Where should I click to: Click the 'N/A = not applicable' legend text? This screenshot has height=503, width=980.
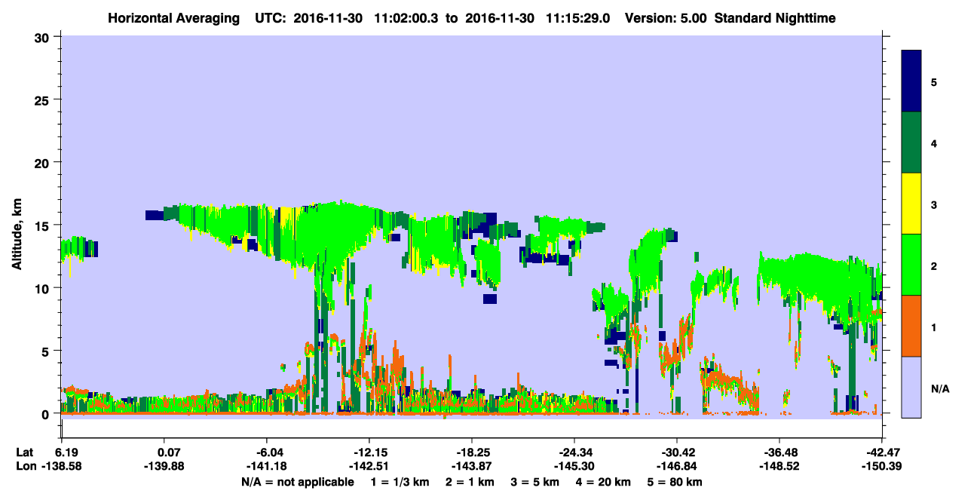[x=298, y=482]
